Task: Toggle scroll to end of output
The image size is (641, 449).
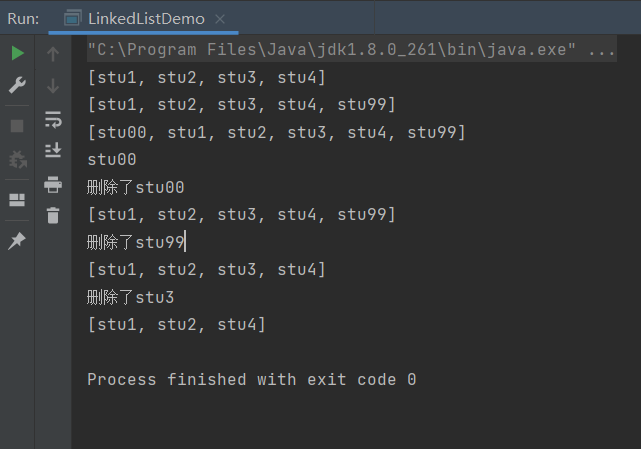Action: [x=53, y=151]
